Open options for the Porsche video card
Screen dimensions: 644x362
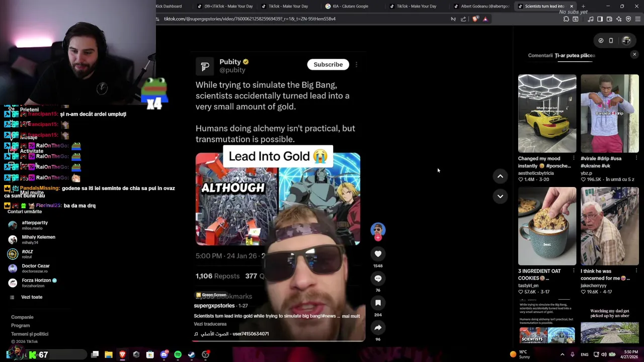[x=574, y=158]
